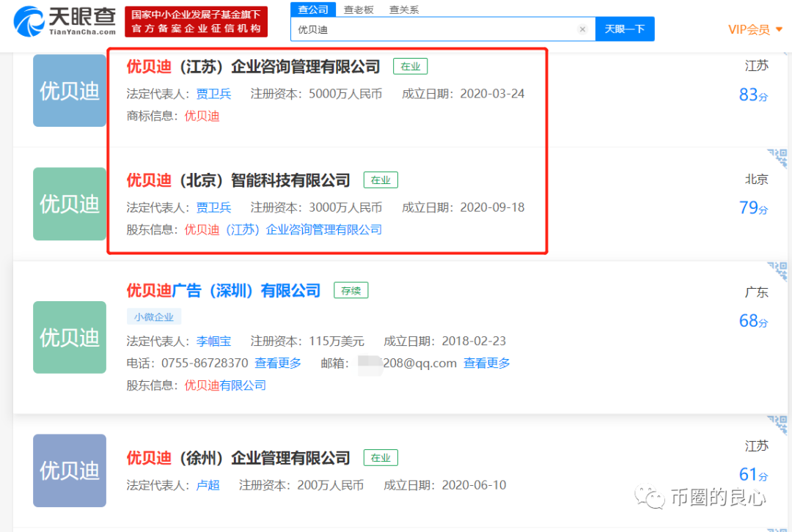Viewport: 792px width, 532px height.
Task: Select the registered capital 200万人民币 value
Action: pyautogui.click(x=330, y=485)
